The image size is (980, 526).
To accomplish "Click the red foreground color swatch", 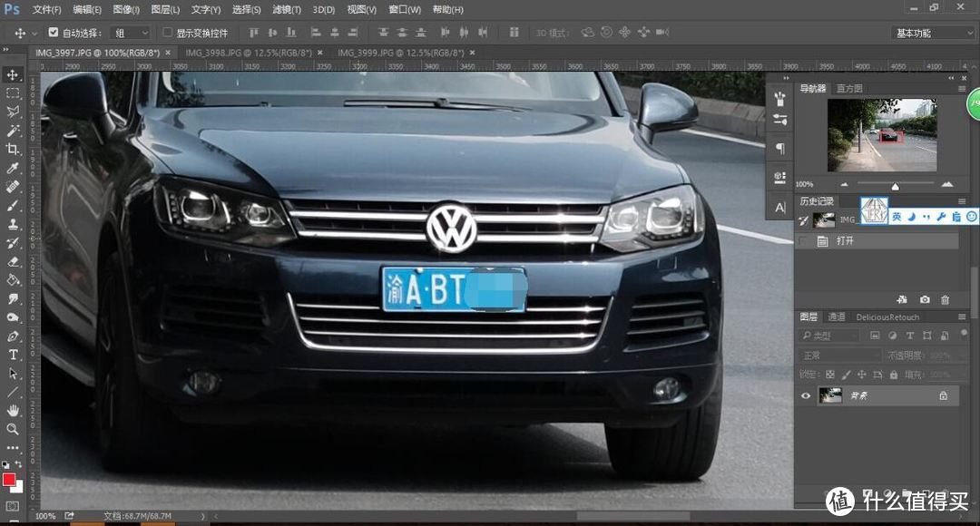I will (x=9, y=480).
